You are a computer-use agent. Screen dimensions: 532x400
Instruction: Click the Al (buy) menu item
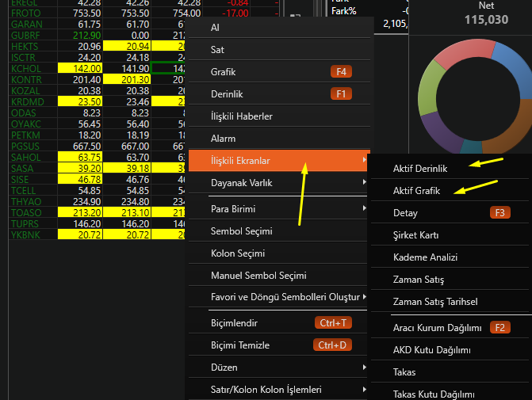(x=215, y=28)
